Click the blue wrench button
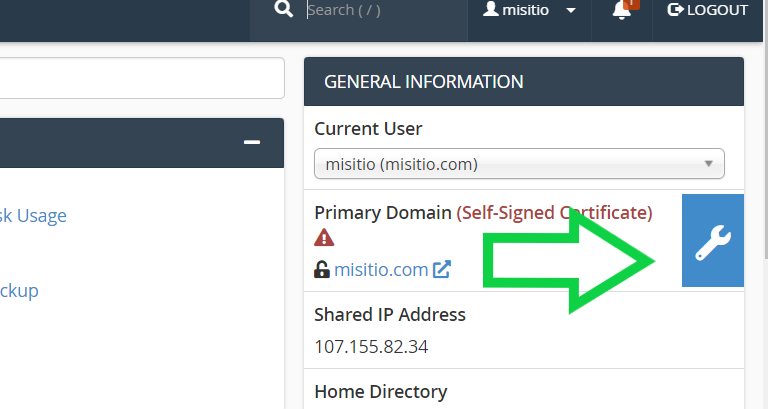 (x=713, y=241)
